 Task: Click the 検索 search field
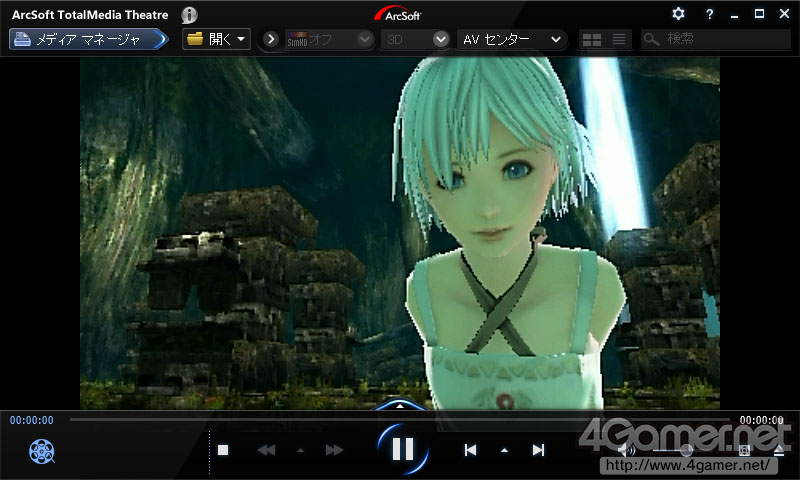715,39
